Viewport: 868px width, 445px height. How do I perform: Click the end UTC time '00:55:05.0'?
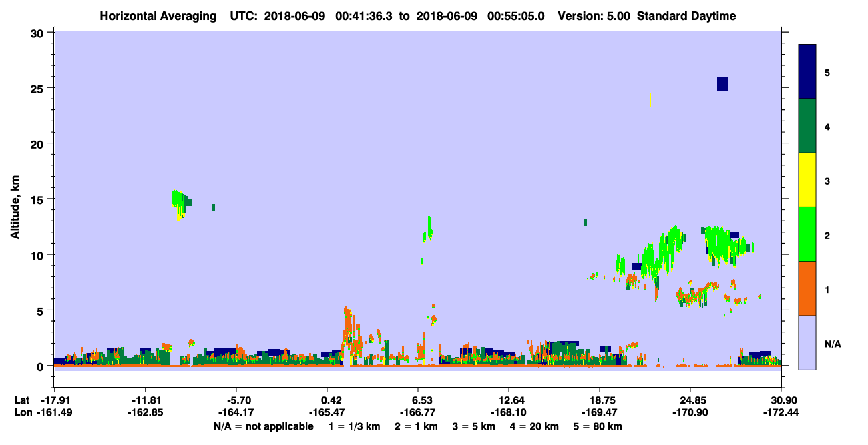pyautogui.click(x=515, y=16)
